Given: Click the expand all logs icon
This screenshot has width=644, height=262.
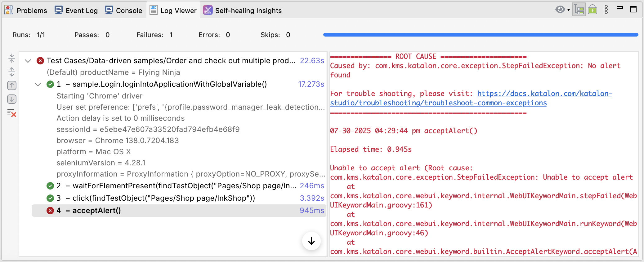Looking at the screenshot, I should tap(12, 72).
